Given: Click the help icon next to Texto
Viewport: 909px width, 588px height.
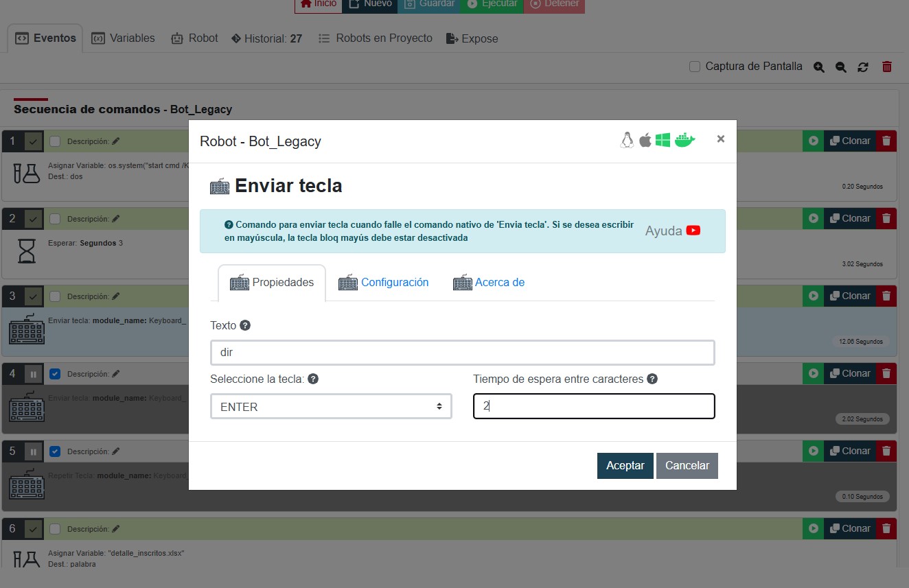Looking at the screenshot, I should 245,325.
